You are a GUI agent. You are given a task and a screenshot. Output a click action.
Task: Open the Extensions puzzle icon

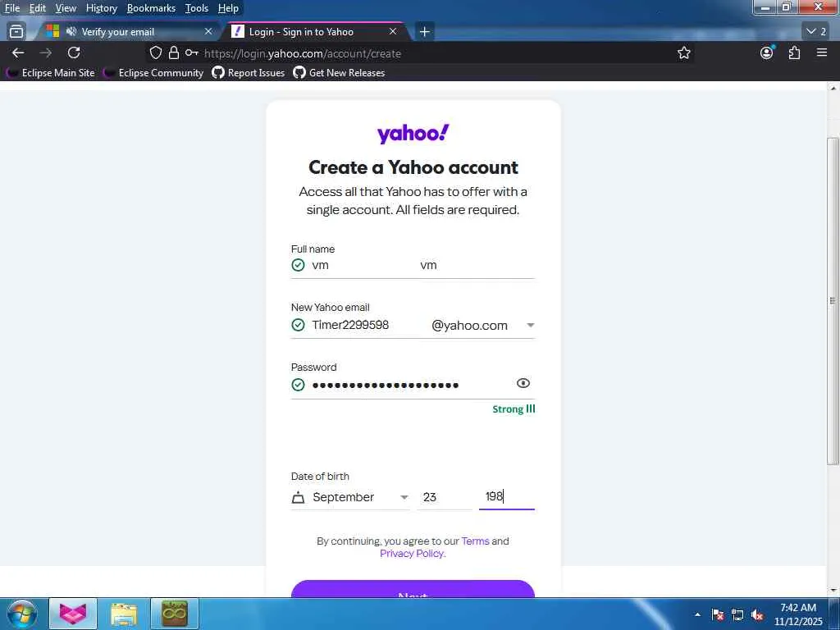(794, 52)
